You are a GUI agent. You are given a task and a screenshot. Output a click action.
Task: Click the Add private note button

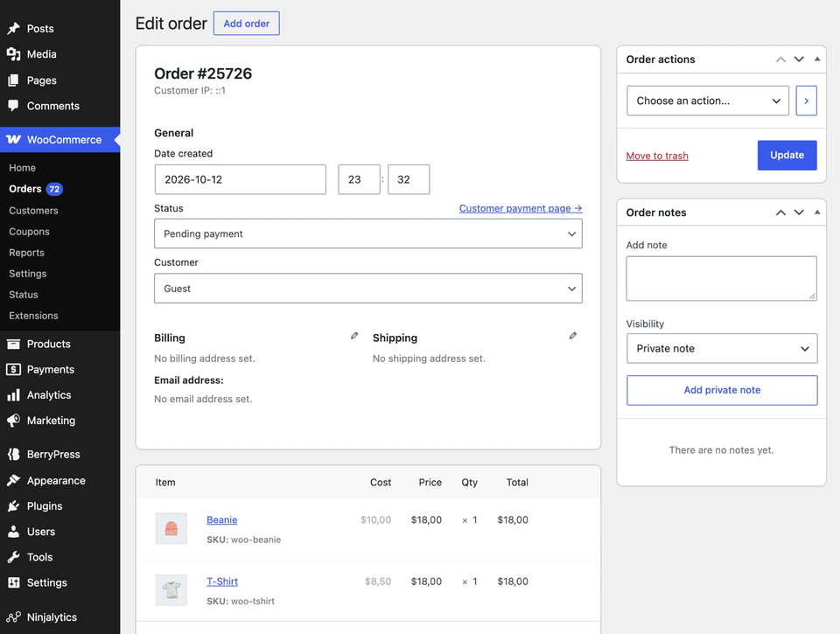(722, 390)
